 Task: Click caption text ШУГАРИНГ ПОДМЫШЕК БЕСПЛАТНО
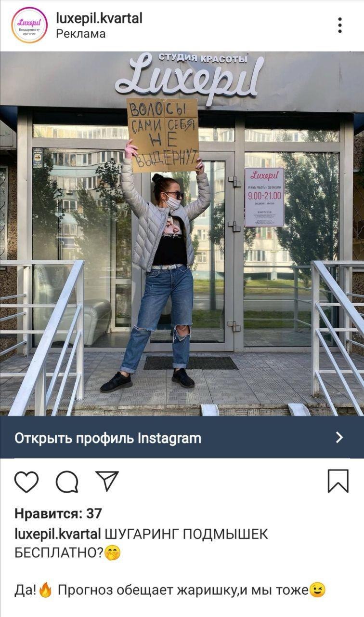[141, 544]
